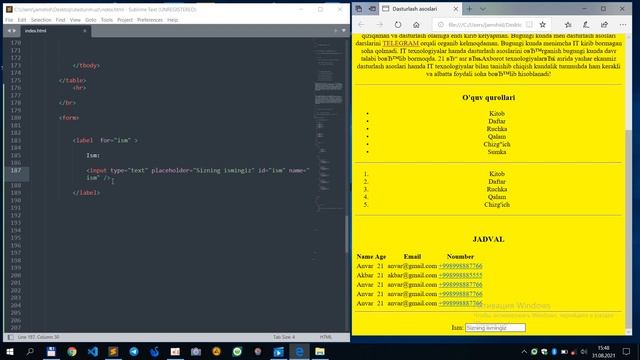Image resolution: width=640 pixels, height=360 pixels.
Task: Click the Edge address bar
Action: click(484, 24)
